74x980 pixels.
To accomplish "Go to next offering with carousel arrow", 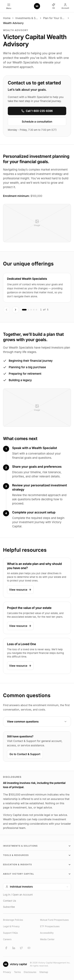I will (x=15, y=310).
